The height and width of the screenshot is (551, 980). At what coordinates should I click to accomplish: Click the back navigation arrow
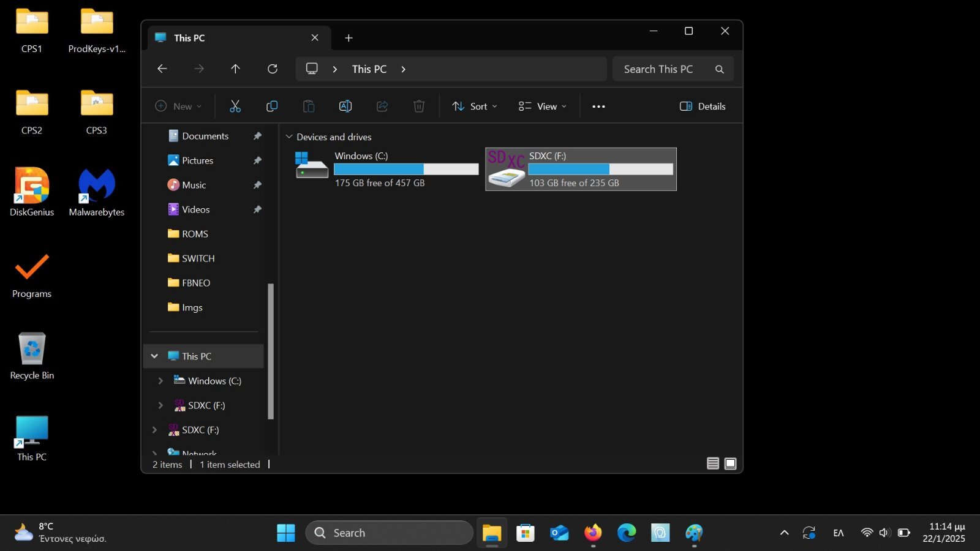pos(162,69)
